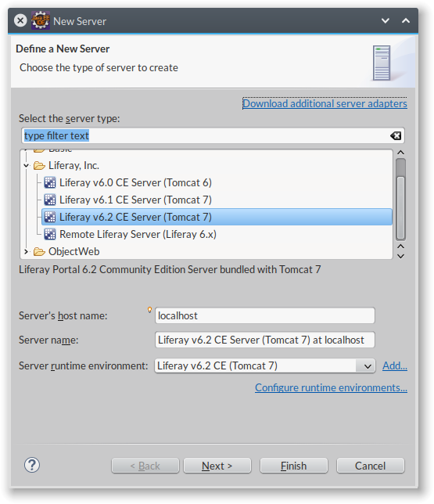Select Liferay v6.1 CE Server (Tomcat 7)
This screenshot has width=434, height=504.
pos(135,200)
